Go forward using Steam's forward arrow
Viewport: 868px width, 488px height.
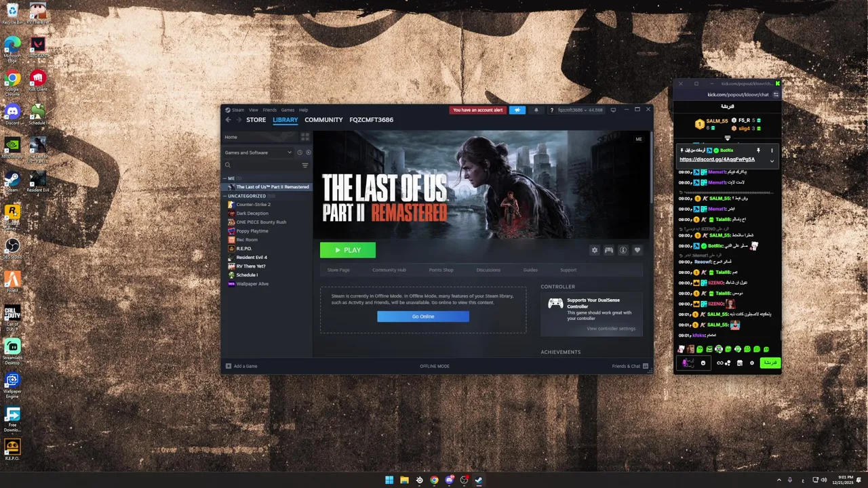[x=238, y=120]
